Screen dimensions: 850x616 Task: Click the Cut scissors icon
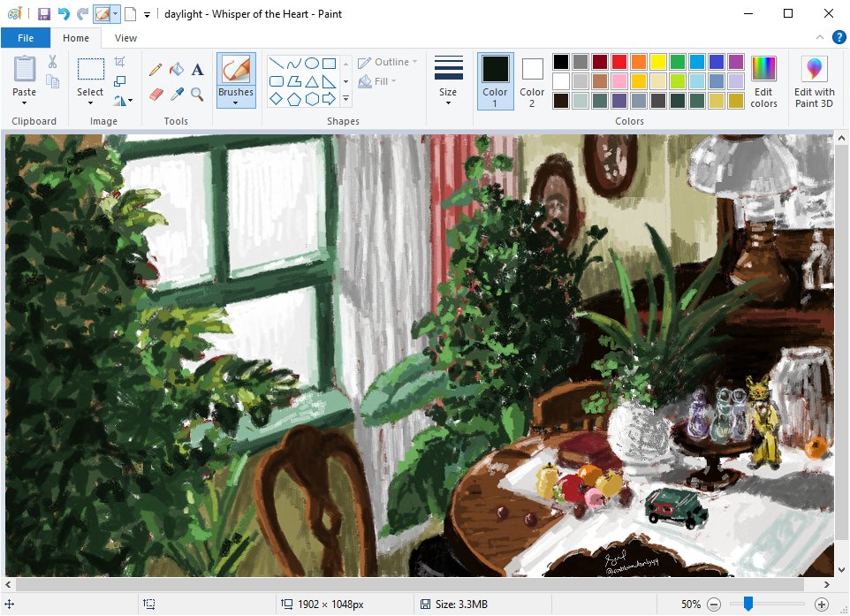point(52,62)
